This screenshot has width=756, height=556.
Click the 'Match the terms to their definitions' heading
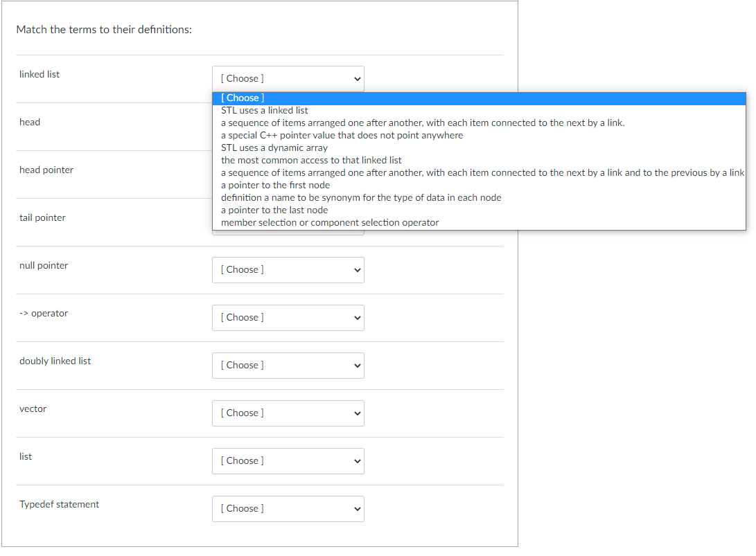coord(104,29)
